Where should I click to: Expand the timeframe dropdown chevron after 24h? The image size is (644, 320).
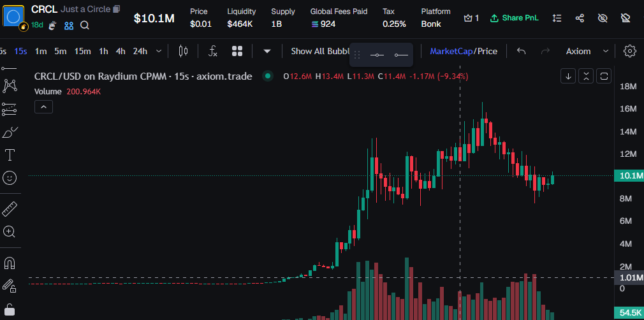coord(159,52)
